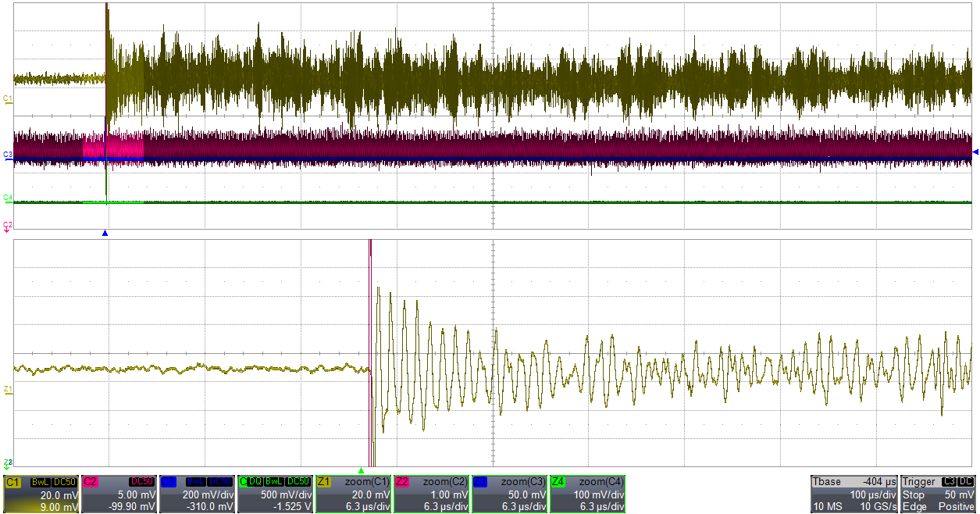Click the Stop trigger mode text
980x514 pixels.
[x=913, y=494]
